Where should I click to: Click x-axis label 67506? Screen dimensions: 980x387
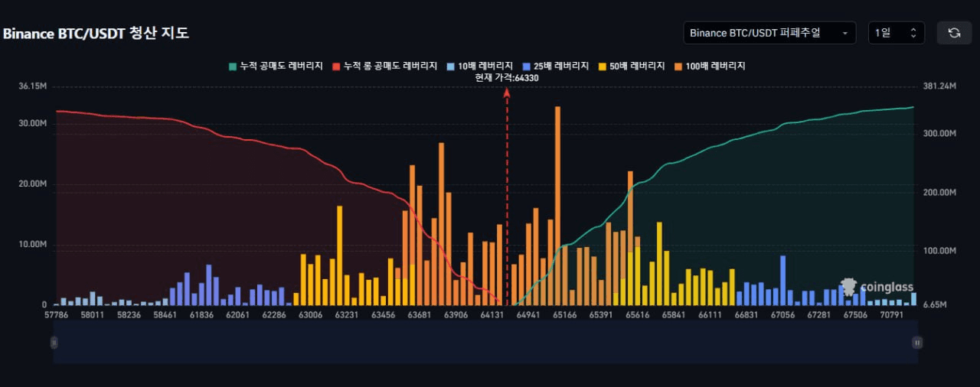pyautogui.click(x=855, y=314)
